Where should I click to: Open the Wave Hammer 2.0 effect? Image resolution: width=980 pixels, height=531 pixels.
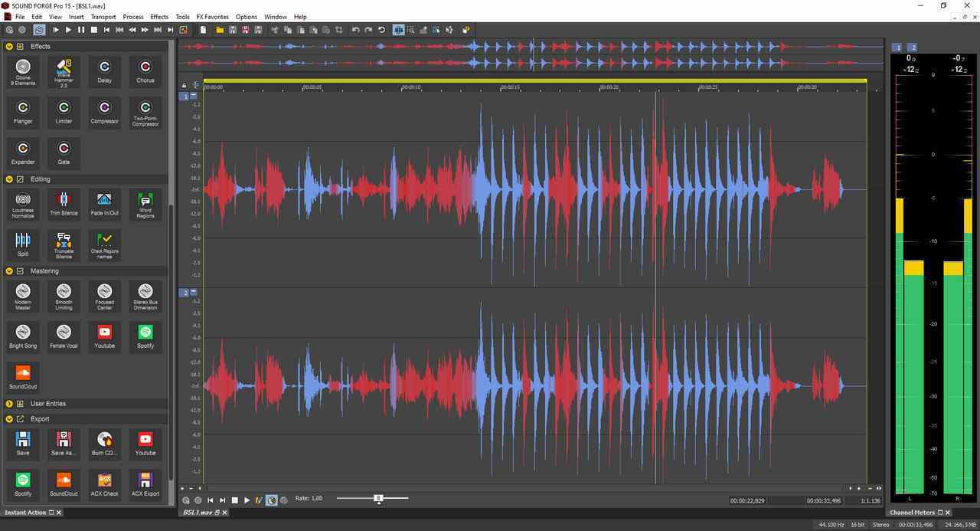[64, 71]
